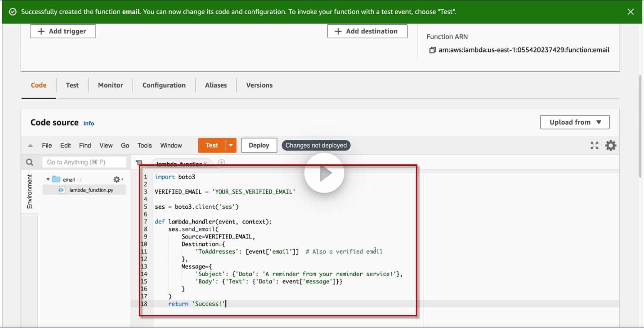This screenshot has width=644, height=328.
Task: Switch to the Configuration tab
Action: tap(164, 85)
